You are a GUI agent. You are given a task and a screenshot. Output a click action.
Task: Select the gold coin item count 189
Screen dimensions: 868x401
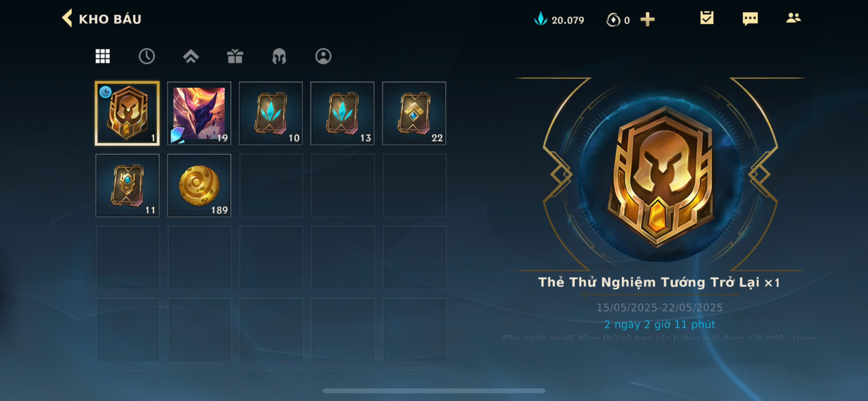tap(199, 186)
